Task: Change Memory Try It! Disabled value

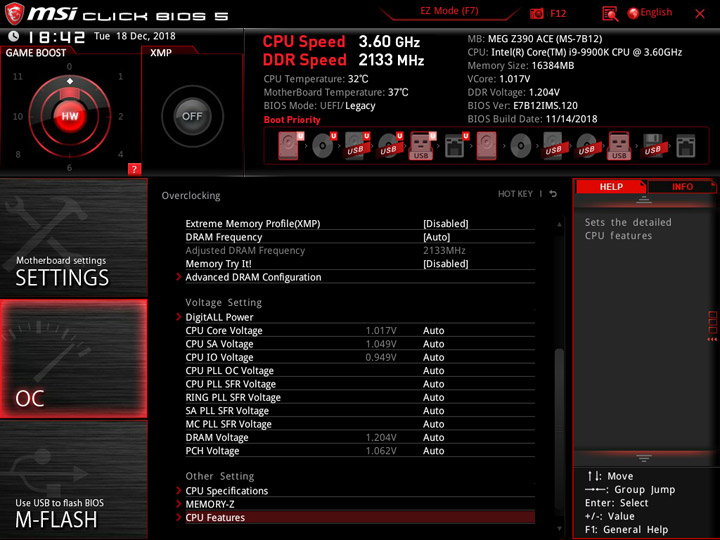Action: 445,264
